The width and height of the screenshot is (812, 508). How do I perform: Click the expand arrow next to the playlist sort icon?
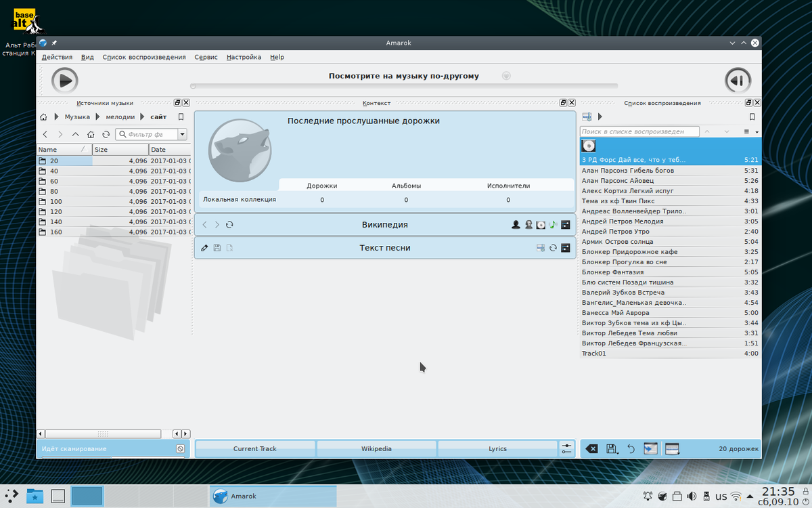click(x=600, y=117)
